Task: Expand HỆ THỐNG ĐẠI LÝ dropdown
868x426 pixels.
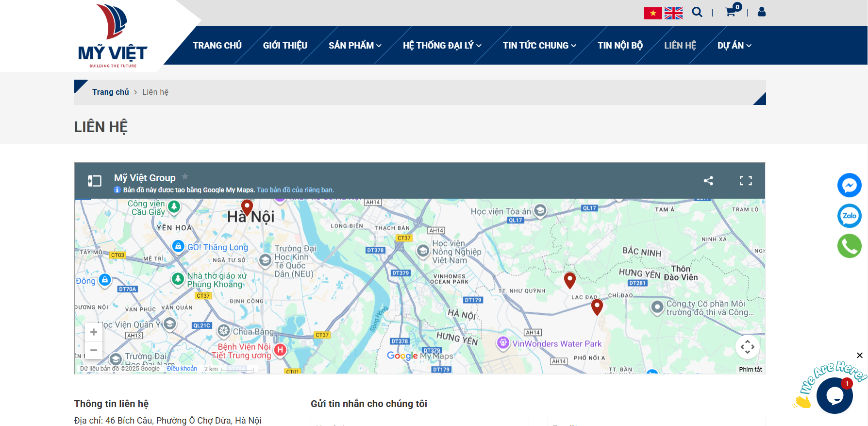Action: pos(442,46)
